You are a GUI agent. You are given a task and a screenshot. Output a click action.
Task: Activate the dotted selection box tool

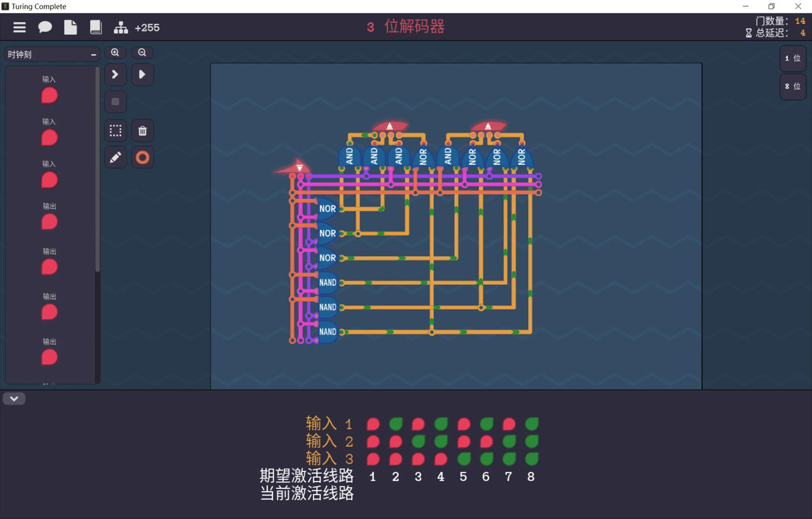tap(116, 131)
